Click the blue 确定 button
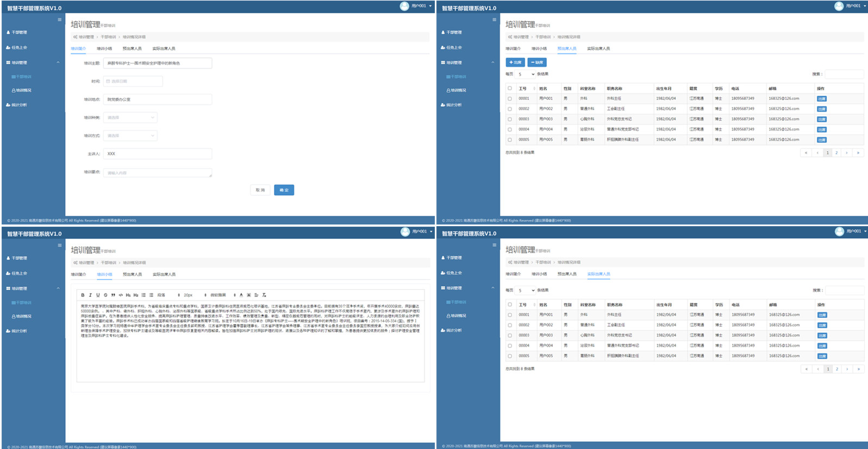The width and height of the screenshot is (868, 449). coord(284,190)
